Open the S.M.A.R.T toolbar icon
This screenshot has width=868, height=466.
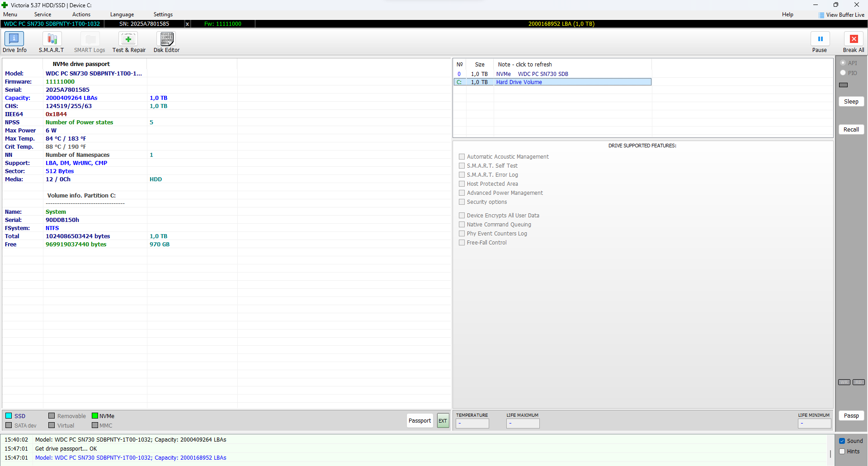(x=52, y=39)
